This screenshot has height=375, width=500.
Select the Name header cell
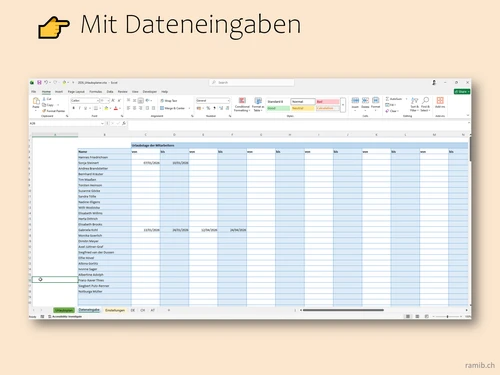point(104,152)
